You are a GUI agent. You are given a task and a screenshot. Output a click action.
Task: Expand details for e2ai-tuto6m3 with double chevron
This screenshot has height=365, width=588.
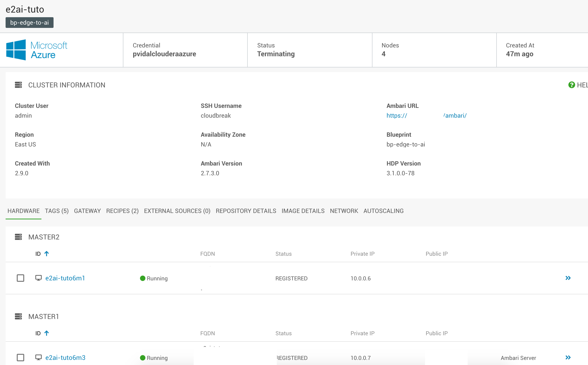(x=568, y=358)
